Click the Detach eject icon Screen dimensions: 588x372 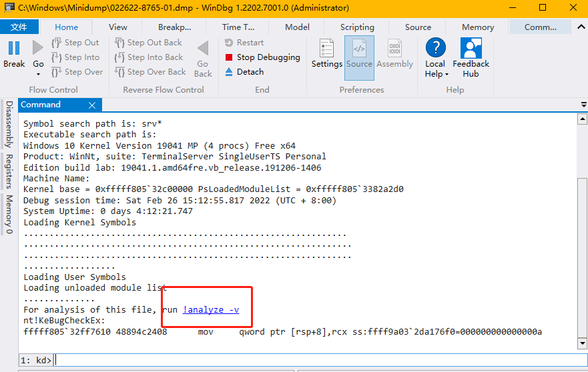pyautogui.click(x=230, y=72)
